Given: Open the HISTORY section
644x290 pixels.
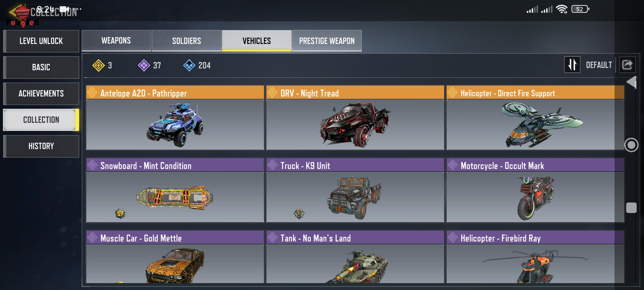Looking at the screenshot, I should (41, 146).
